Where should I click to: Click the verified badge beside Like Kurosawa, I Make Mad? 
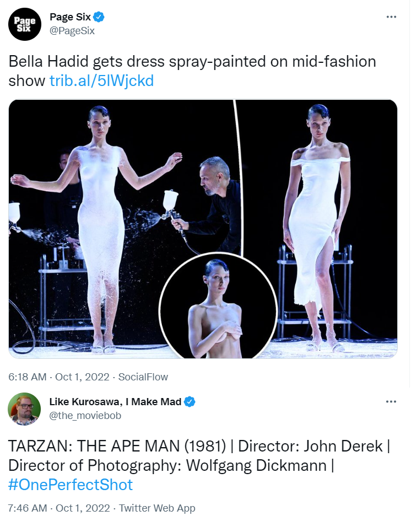pyautogui.click(x=190, y=402)
